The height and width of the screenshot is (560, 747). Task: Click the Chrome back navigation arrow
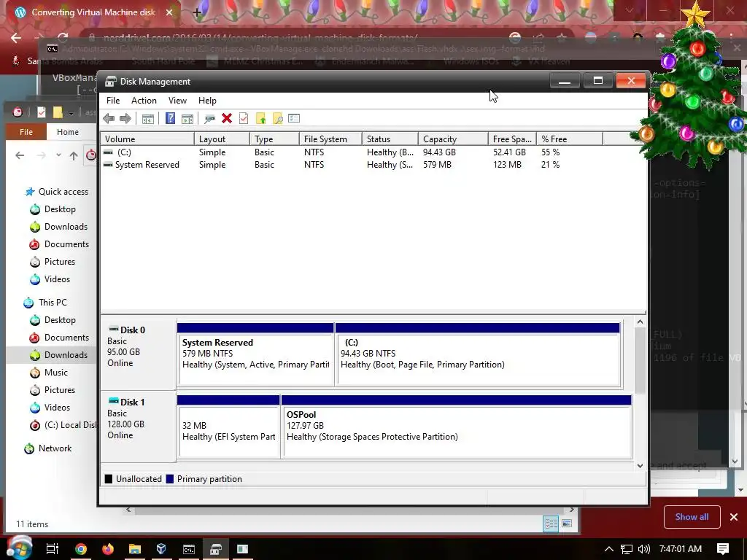click(x=16, y=38)
